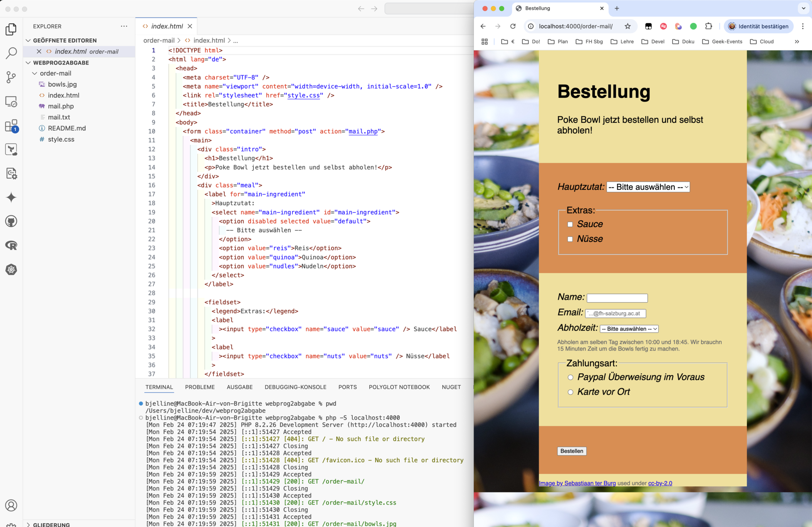This screenshot has height=527, width=812.
Task: Select Karte vor Ort radio
Action: pos(571,392)
